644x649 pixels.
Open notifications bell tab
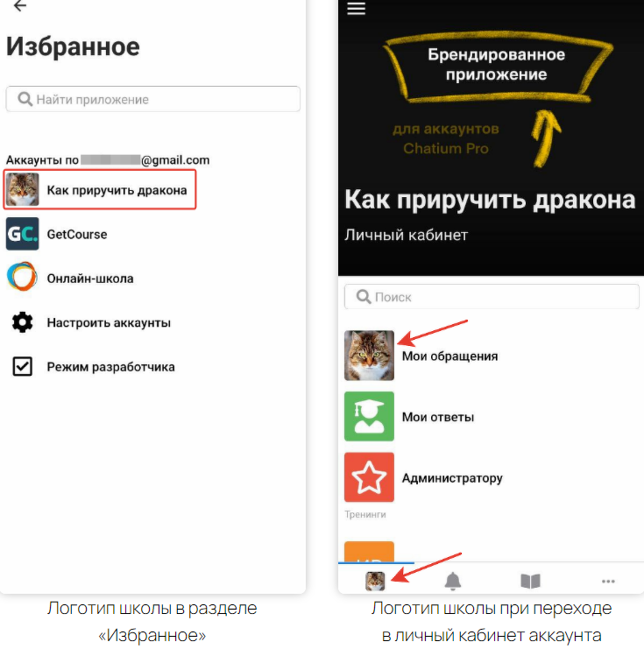click(453, 581)
